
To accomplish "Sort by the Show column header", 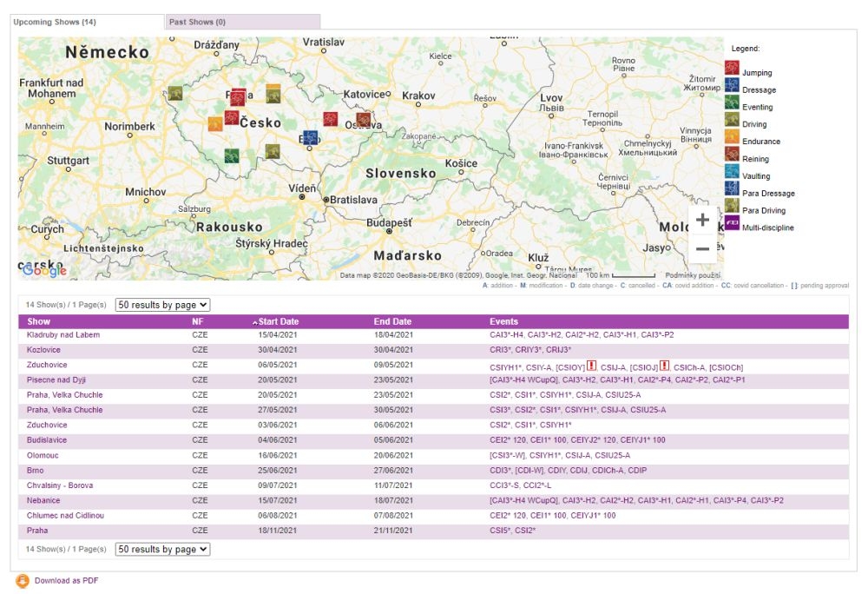I will tap(39, 321).
